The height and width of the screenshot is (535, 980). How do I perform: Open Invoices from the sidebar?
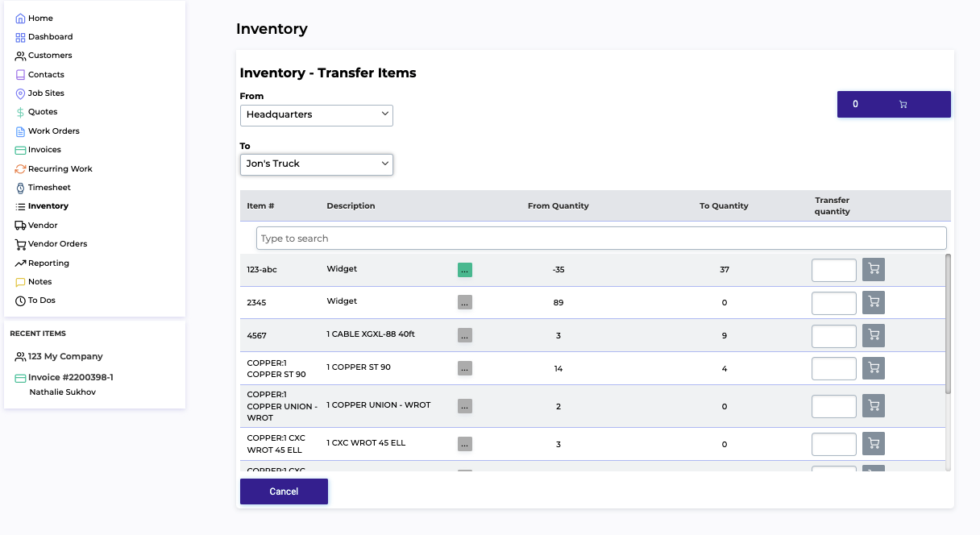pos(44,150)
